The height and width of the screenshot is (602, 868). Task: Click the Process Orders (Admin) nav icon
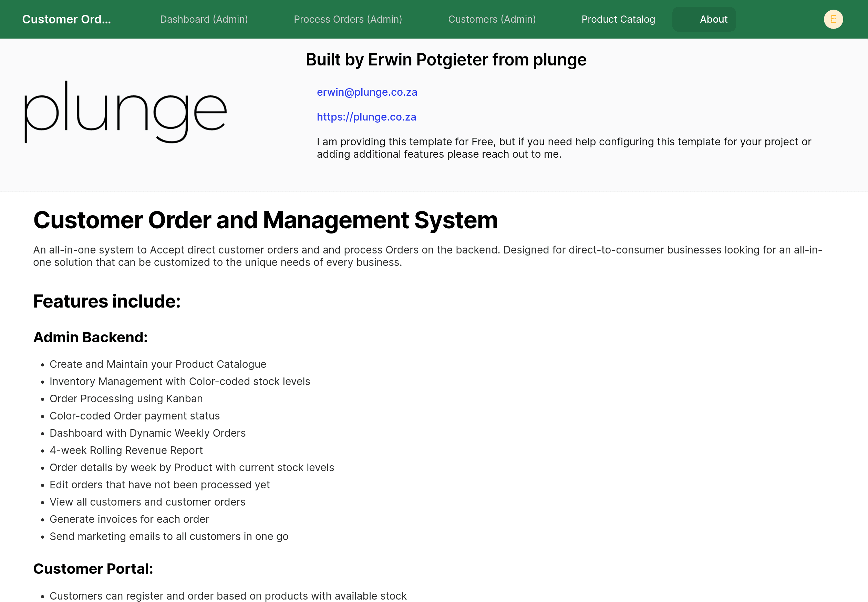[348, 19]
